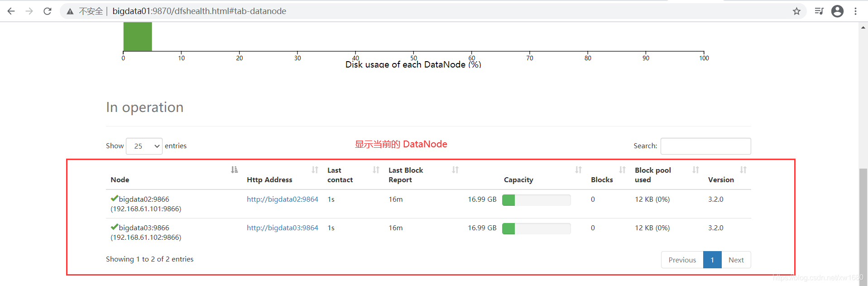Open the media control playlist icon
This screenshot has width=868, height=286.
click(x=819, y=11)
